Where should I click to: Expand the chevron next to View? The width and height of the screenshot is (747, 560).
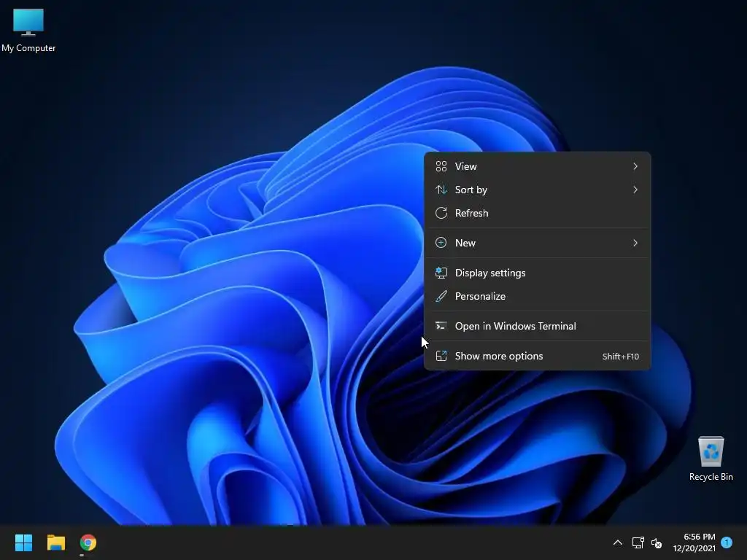click(x=635, y=166)
